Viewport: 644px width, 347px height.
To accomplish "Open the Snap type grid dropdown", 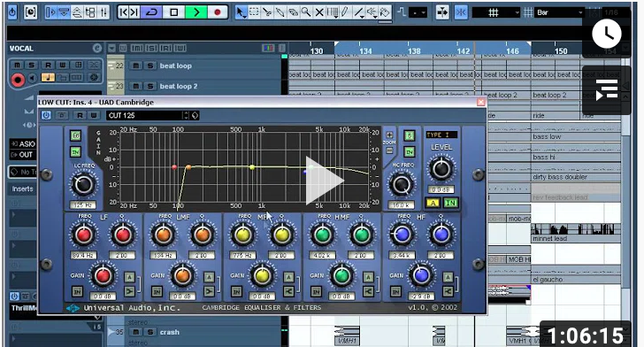I will pos(496,12).
